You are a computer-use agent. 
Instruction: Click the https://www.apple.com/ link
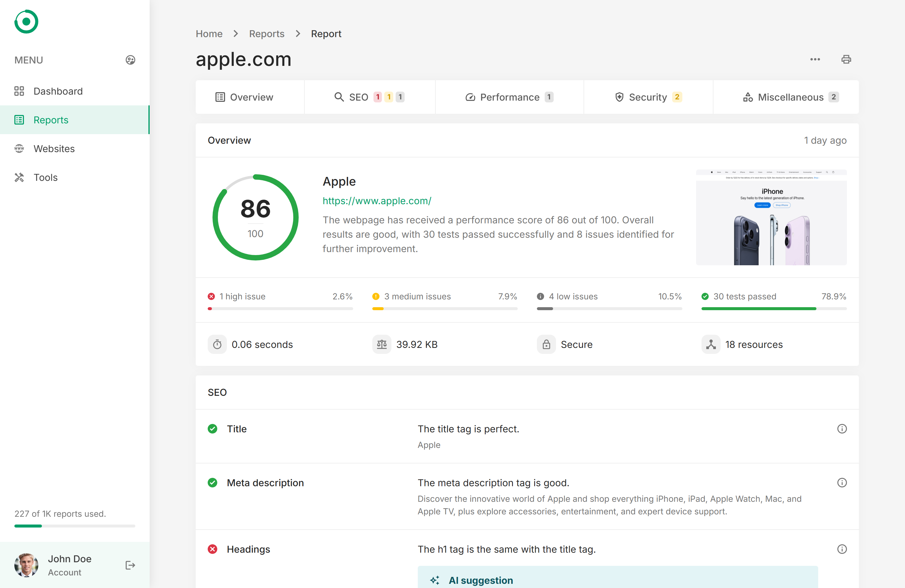pos(376,201)
